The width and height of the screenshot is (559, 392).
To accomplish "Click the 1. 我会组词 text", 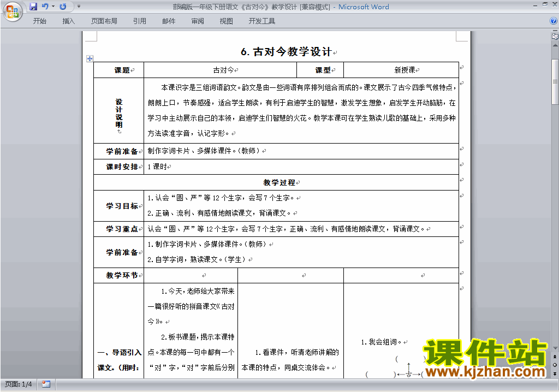I will [382, 342].
